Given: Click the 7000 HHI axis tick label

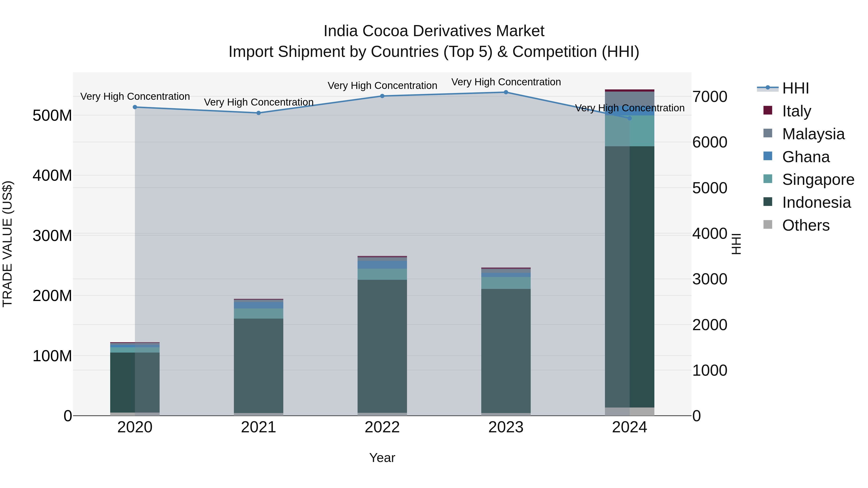Looking at the screenshot, I should tap(710, 97).
